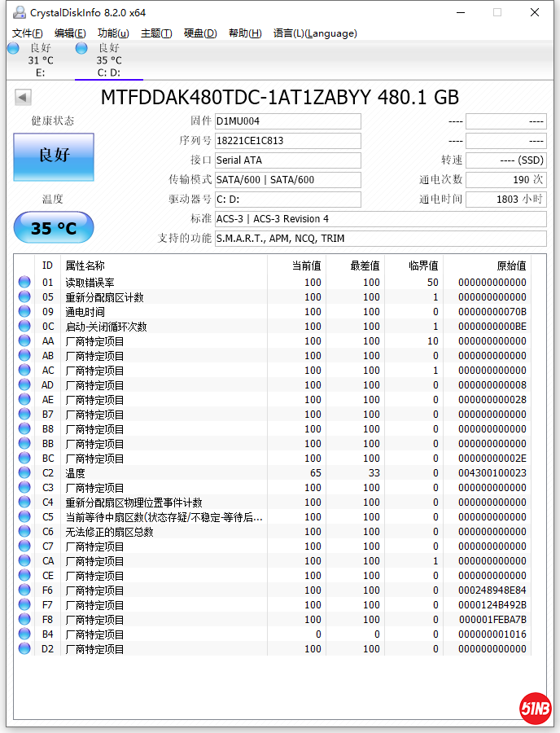560x733 pixels.
Task: Click the status orb for attribute F6
Action: [x=24, y=590]
